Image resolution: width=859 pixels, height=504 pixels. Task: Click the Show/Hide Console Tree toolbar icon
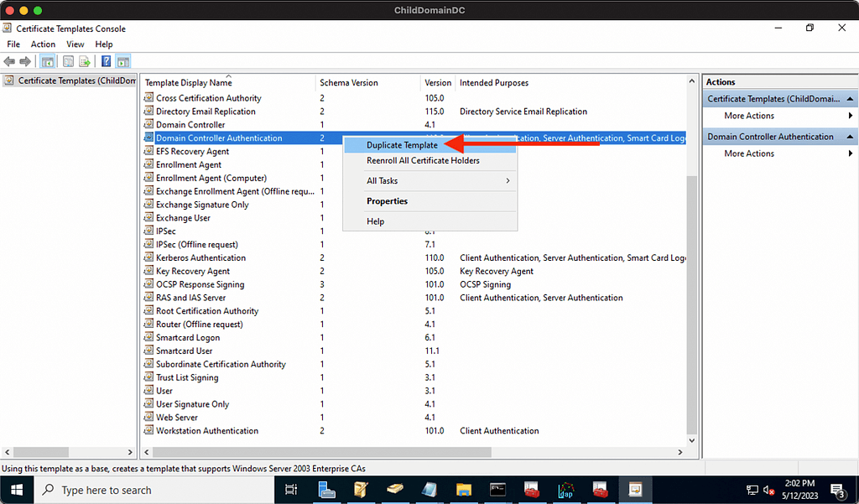[48, 61]
